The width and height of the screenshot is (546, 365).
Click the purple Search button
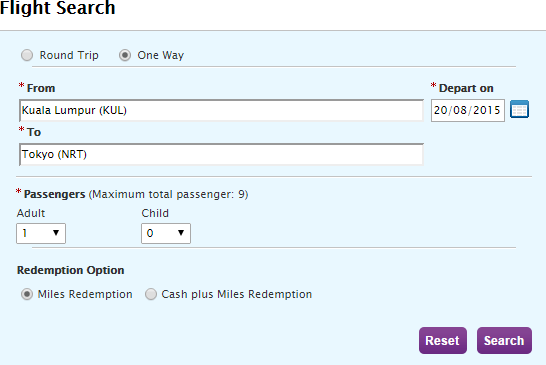pyautogui.click(x=504, y=340)
